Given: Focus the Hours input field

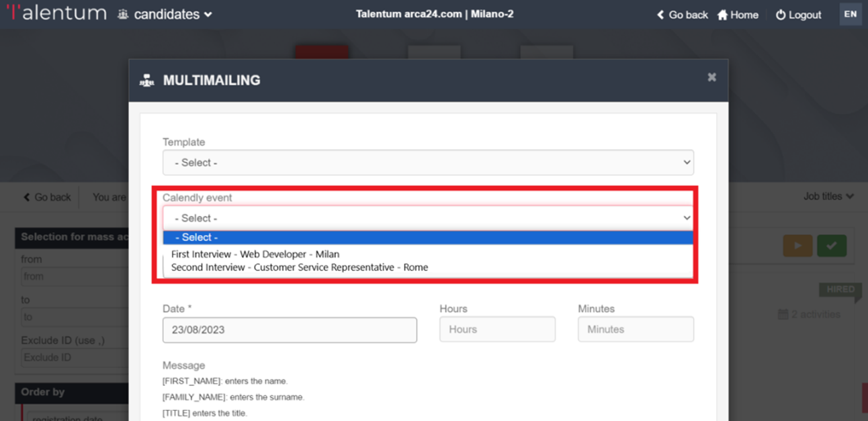Looking at the screenshot, I should [x=497, y=329].
